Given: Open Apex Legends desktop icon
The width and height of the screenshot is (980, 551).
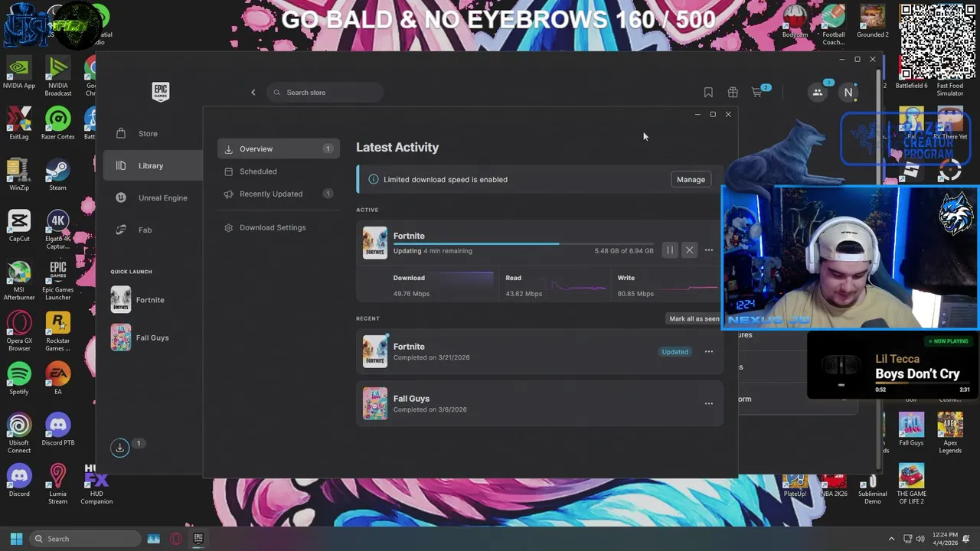Looking at the screenshot, I should (x=950, y=434).
